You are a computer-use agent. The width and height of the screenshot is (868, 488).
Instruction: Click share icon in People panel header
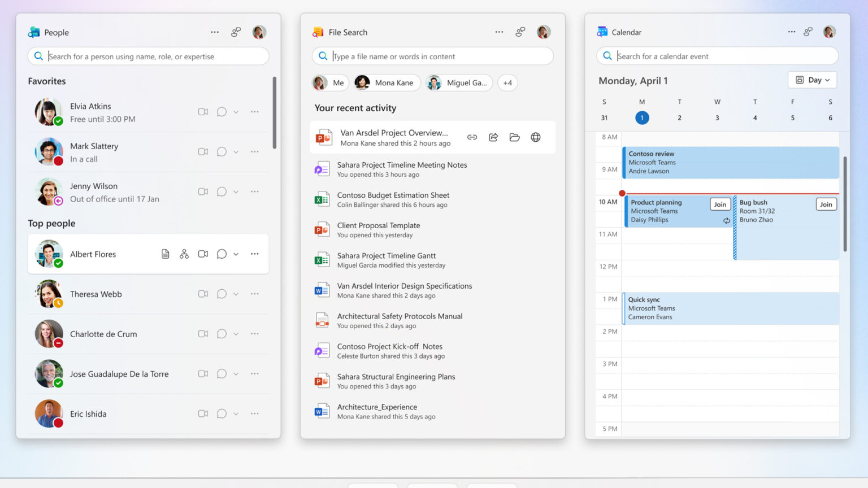coord(236,32)
